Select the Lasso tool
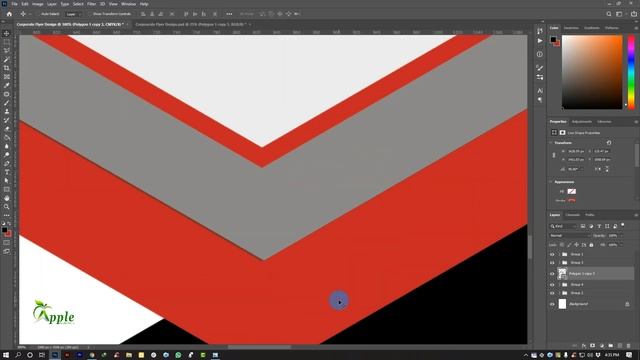This screenshot has height=360, width=640. click(7, 51)
